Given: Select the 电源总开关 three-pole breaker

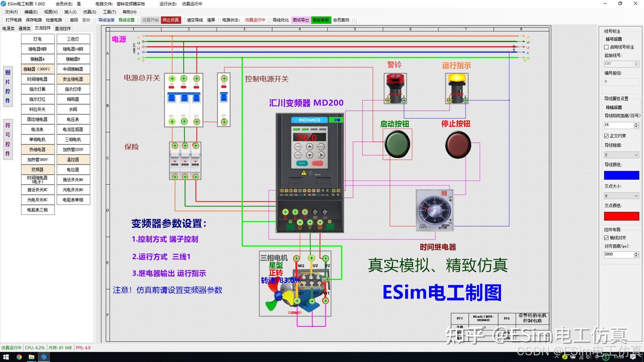Looking at the screenshot, I should [183, 99].
